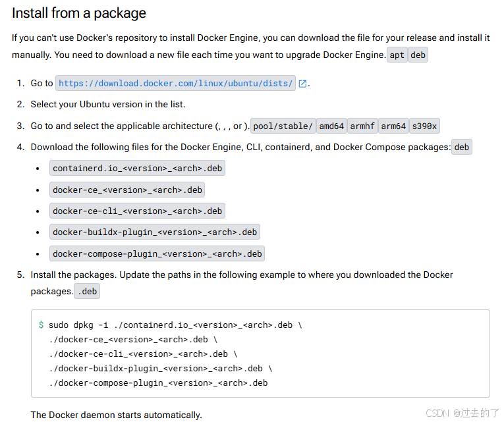
Task: Click the 'pool/stable/' code label
Action: pyautogui.click(x=283, y=126)
